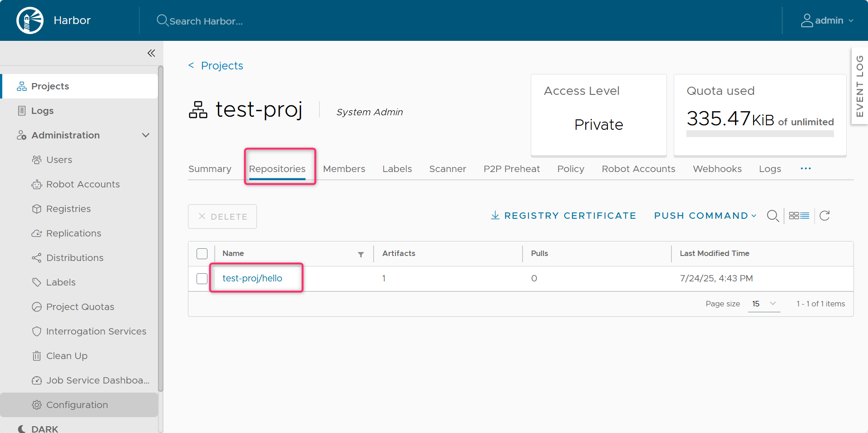Click the Configuration gear icon
Viewport: 868px width, 433px height.
37,405
